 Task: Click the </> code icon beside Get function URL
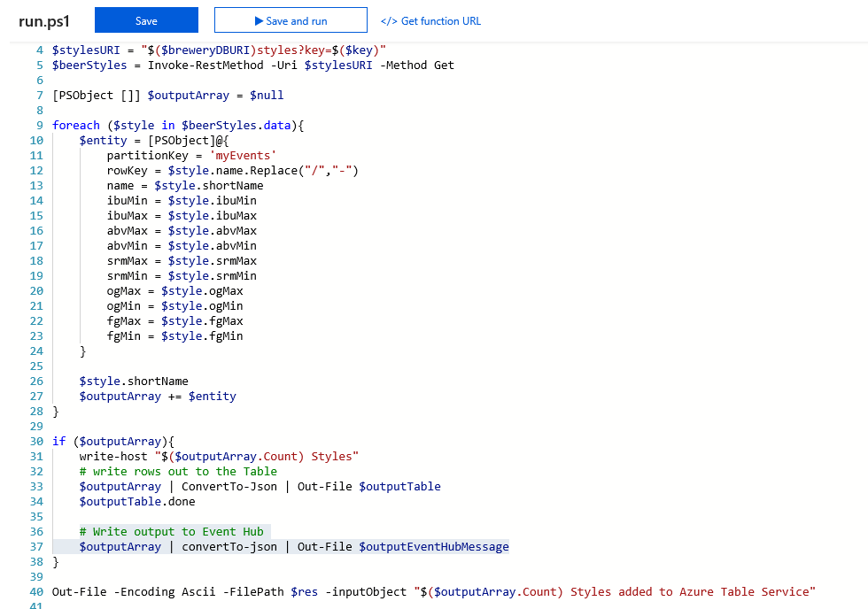pyautogui.click(x=388, y=20)
